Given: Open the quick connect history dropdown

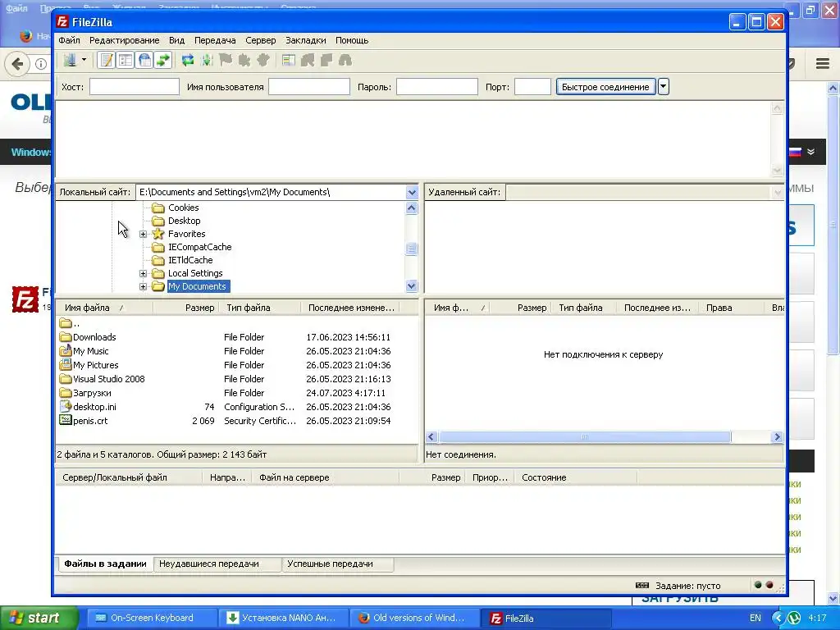Looking at the screenshot, I should (x=663, y=87).
